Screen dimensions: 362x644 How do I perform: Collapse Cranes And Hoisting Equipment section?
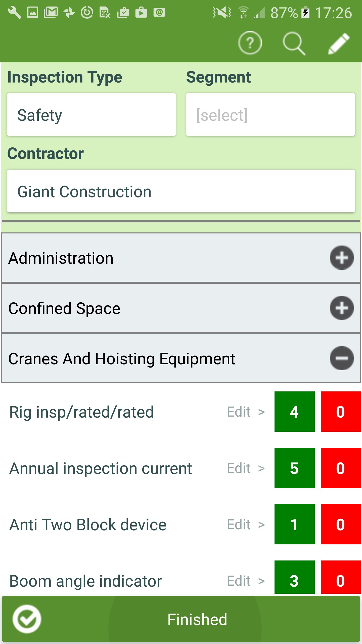pyautogui.click(x=342, y=358)
